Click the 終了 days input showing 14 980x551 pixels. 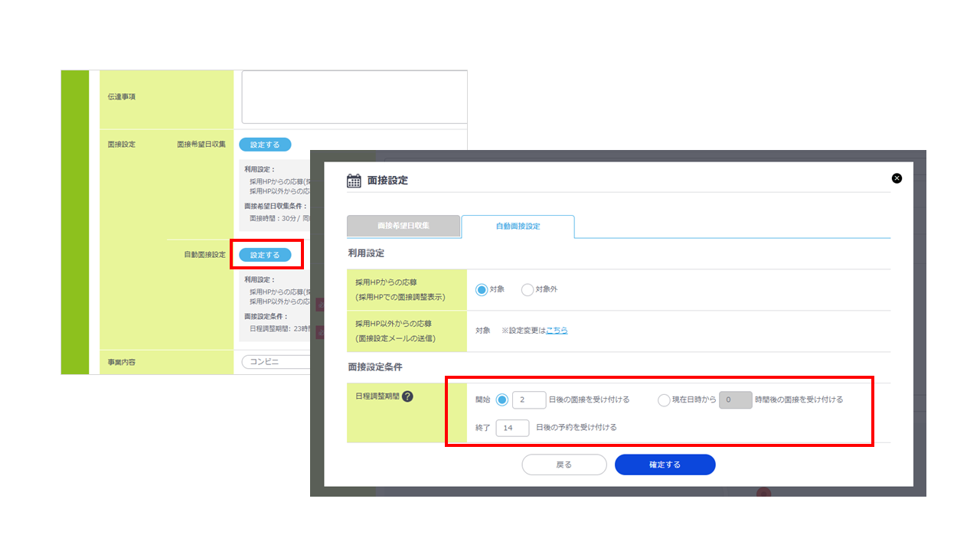(x=512, y=428)
